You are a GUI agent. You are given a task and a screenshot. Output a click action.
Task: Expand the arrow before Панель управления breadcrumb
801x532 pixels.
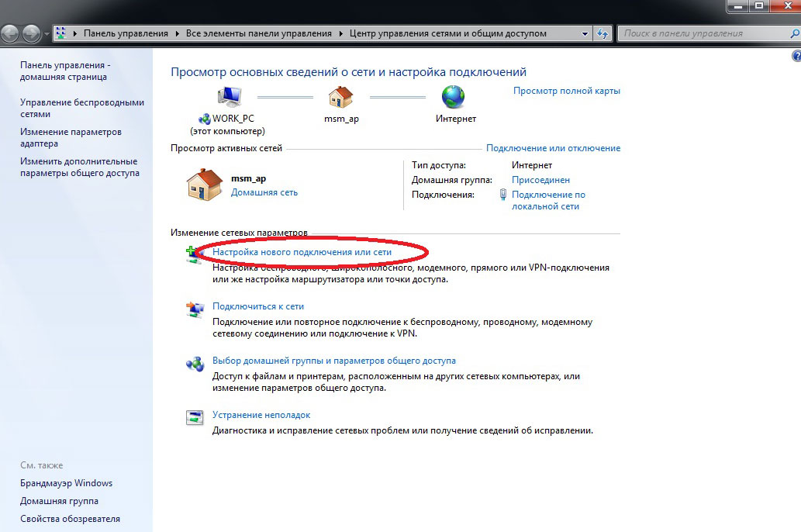[x=75, y=33]
